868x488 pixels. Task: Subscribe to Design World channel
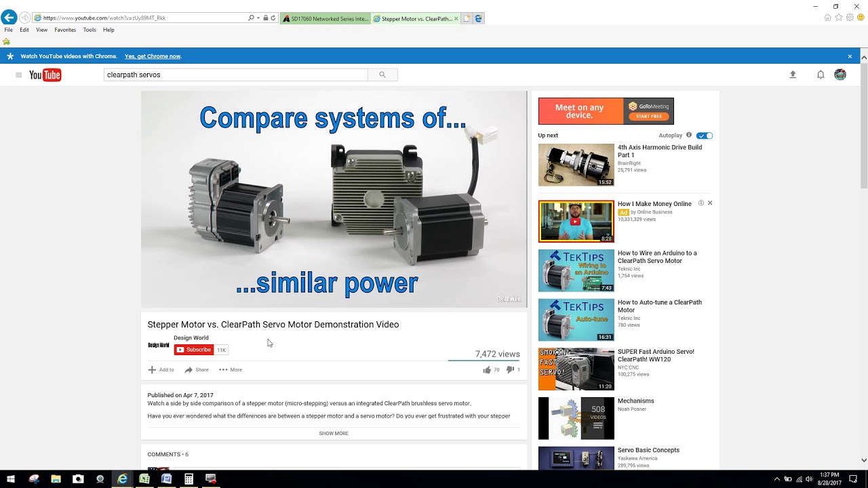[x=194, y=350]
